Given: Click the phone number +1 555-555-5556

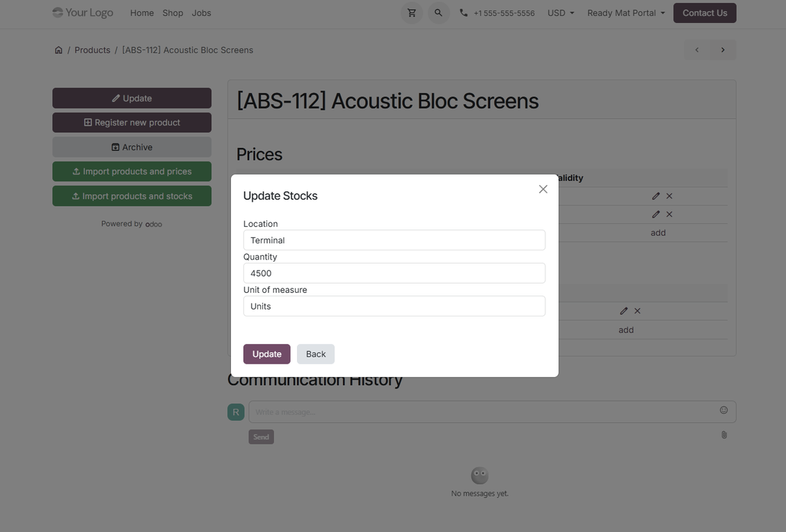Looking at the screenshot, I should [504, 13].
